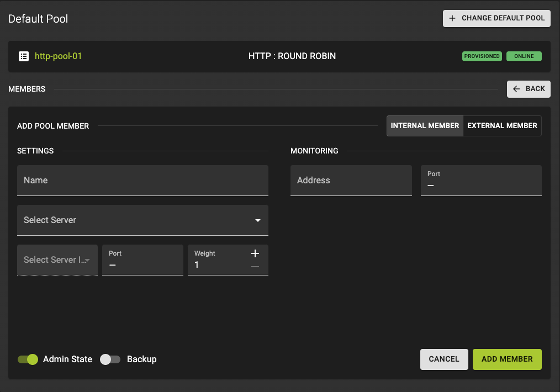Open the http-pool-01 pool link
Screen dimensions: 560x392
(58, 56)
